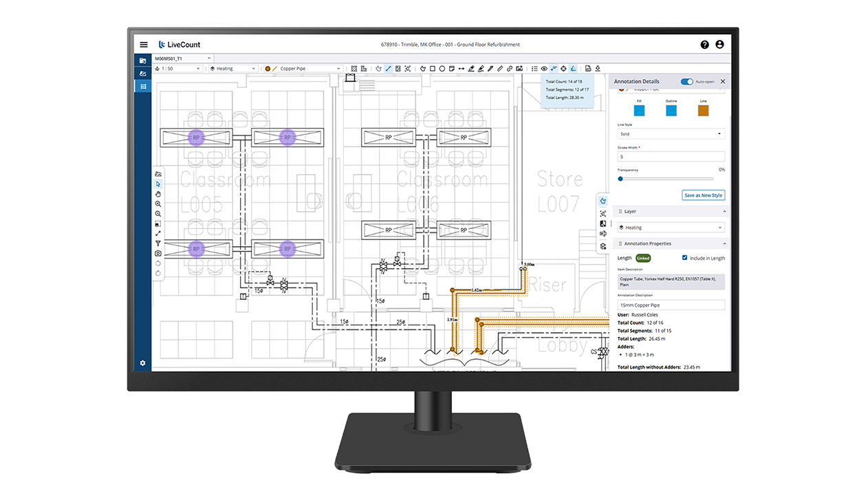Image resolution: width=868 pixels, height=487 pixels.
Task: Click the Item Description text box
Action: pos(671,281)
